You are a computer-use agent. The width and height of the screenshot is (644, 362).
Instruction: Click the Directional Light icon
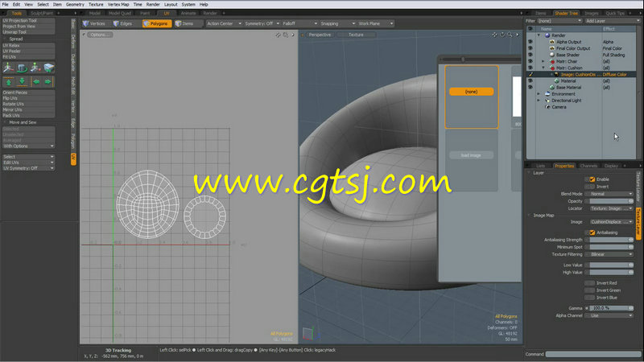coord(547,101)
